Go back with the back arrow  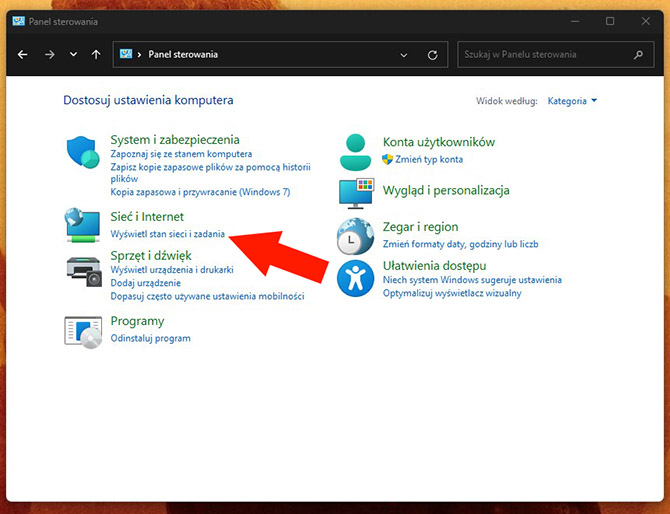click(23, 55)
